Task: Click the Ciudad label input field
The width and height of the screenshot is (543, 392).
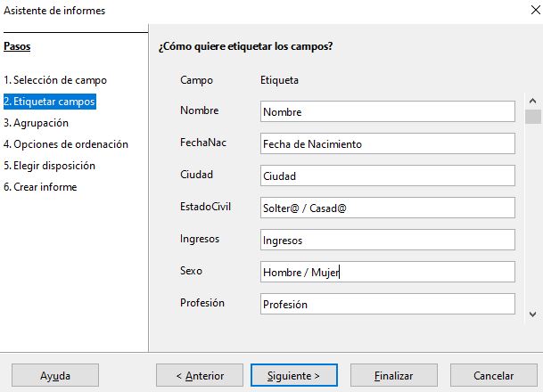Action: pyautogui.click(x=388, y=176)
